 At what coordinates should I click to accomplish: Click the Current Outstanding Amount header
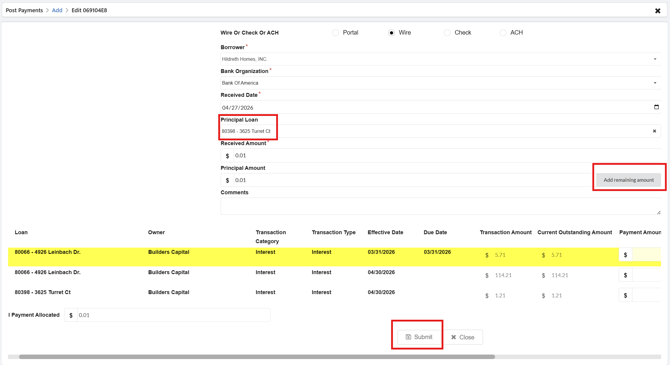click(575, 233)
